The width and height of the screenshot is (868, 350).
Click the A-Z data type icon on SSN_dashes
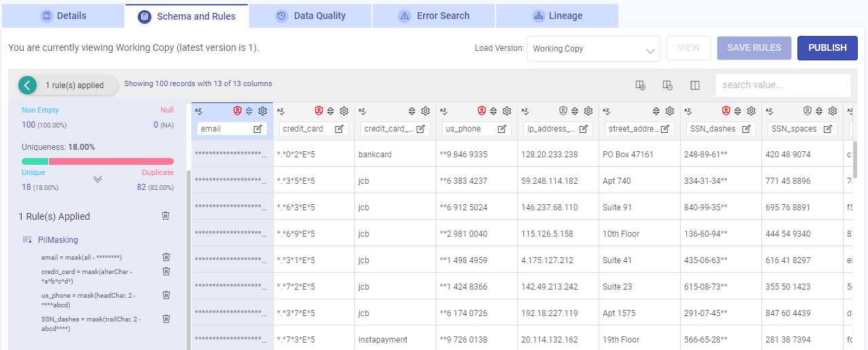pyautogui.click(x=687, y=111)
